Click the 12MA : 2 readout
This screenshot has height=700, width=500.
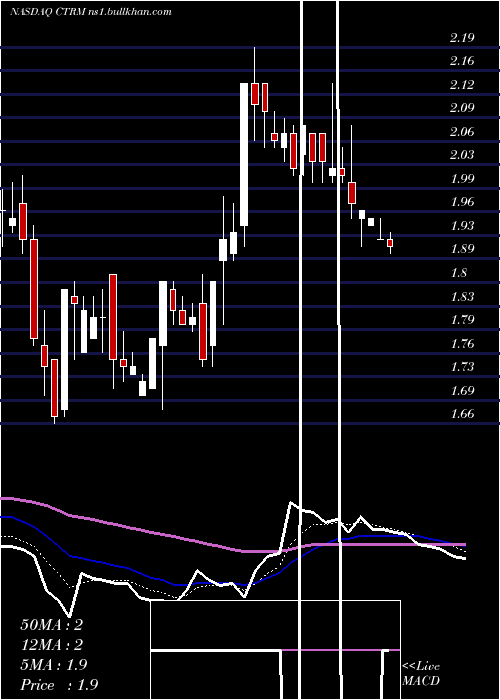[51, 645]
